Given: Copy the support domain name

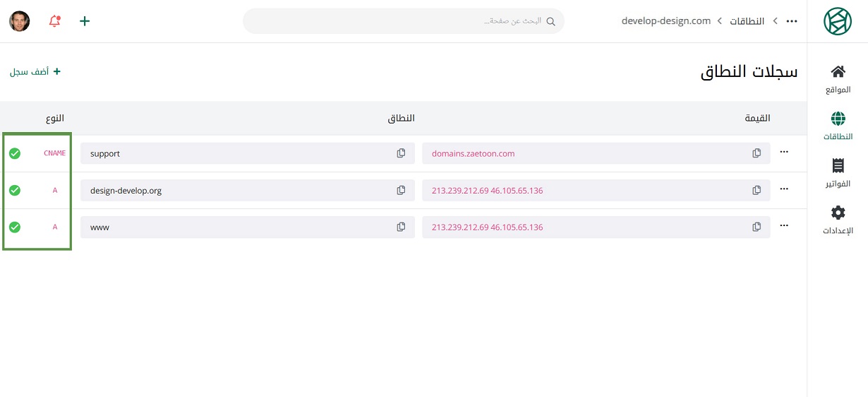Looking at the screenshot, I should (401, 153).
